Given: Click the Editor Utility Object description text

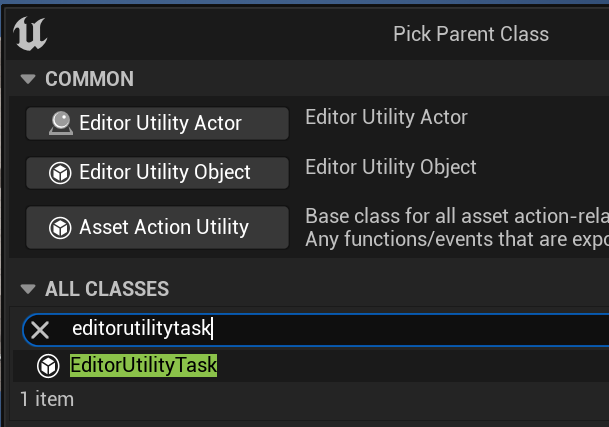Looking at the screenshot, I should tap(391, 167).
